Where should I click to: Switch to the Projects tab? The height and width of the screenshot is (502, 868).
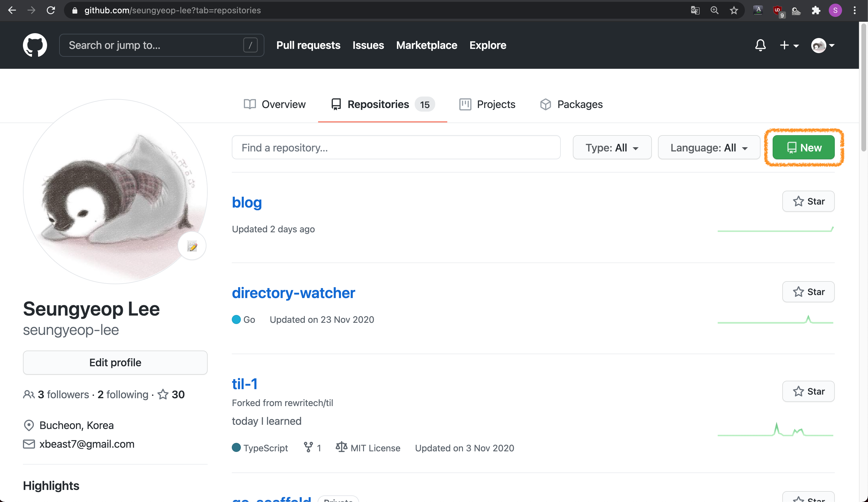click(487, 104)
